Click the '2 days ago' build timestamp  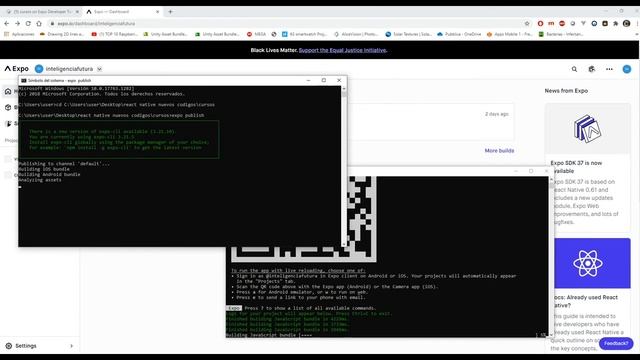(x=497, y=114)
